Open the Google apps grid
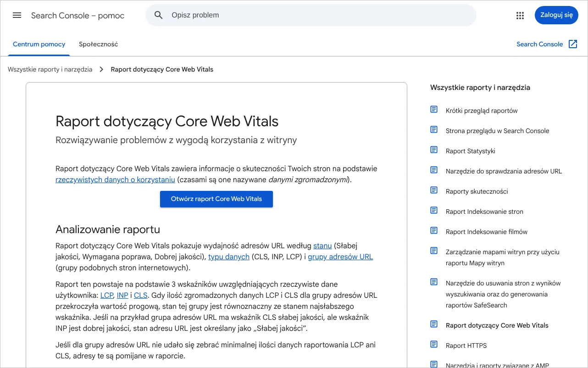 [520, 15]
